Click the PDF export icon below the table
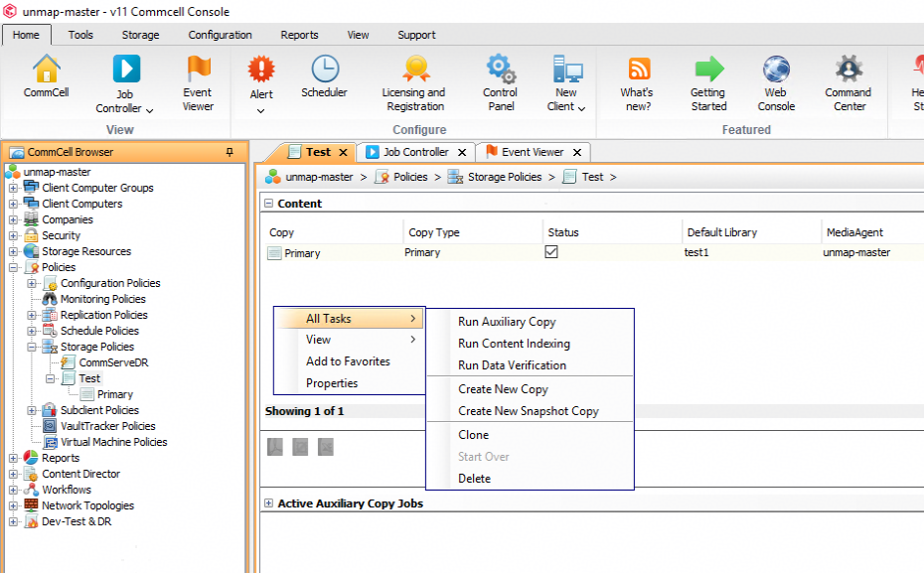Viewport: 924px width, 573px height. (274, 447)
